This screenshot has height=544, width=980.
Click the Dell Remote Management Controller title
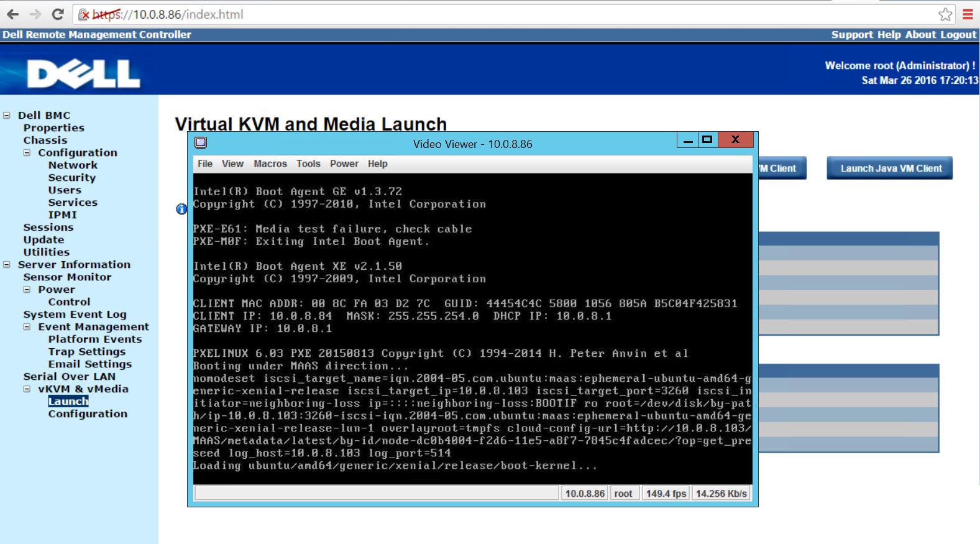click(x=97, y=35)
